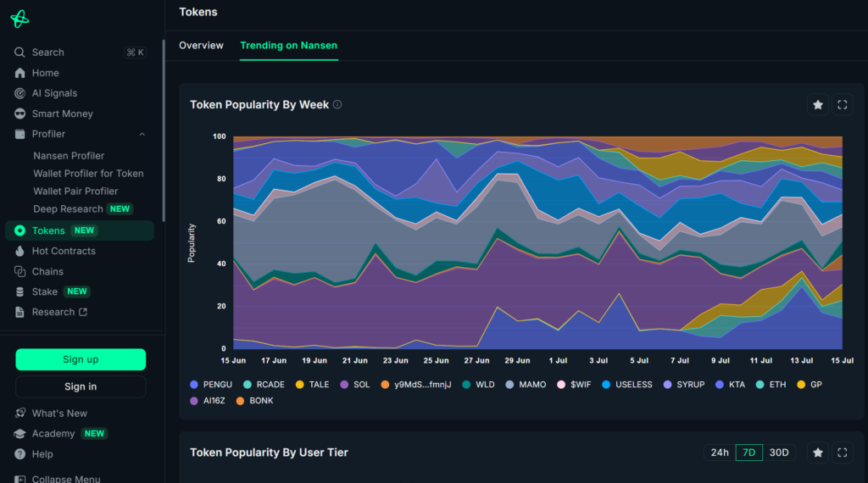Screen dimensions: 868x483
Task: Click the Chains copy icon
Action: pyautogui.click(x=20, y=272)
